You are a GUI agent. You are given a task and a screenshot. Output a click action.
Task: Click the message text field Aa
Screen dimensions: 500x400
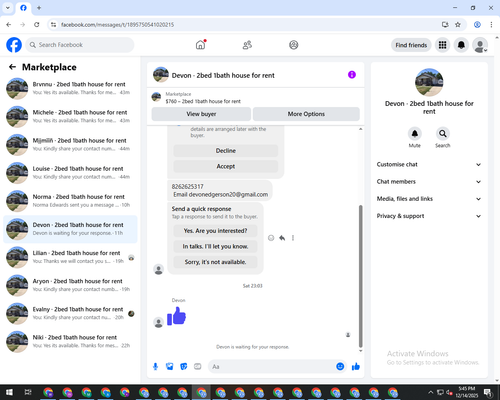coord(272,367)
